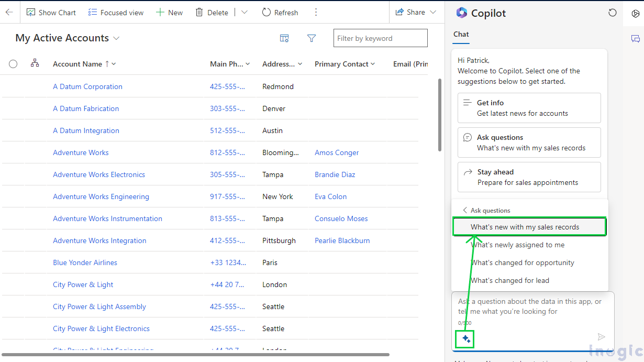This screenshot has height=362, width=644.
Task: Open the Delete split button dropdown arrow
Action: pos(245,12)
